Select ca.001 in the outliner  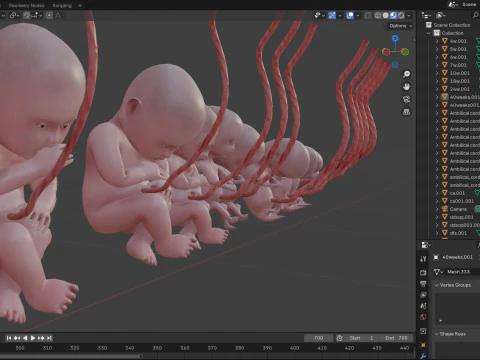pyautogui.click(x=457, y=193)
